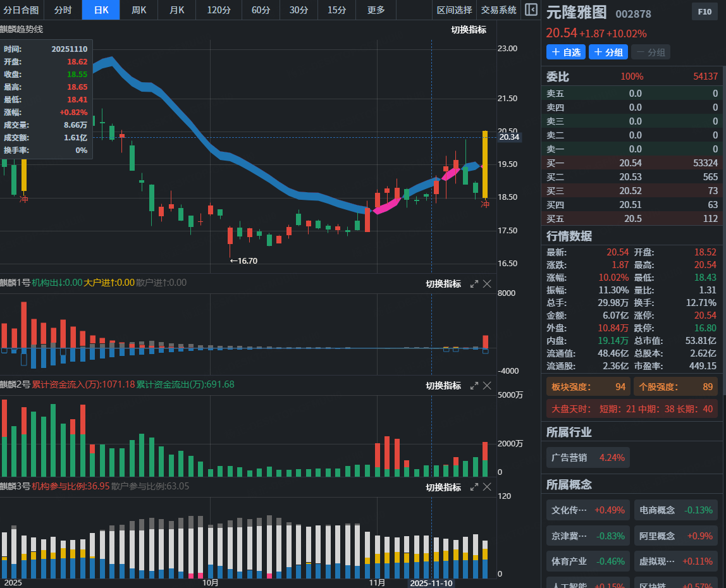This screenshot has height=588, width=726.
Task: Close the 麒麟2号 indicator panel
Action: pos(487,386)
